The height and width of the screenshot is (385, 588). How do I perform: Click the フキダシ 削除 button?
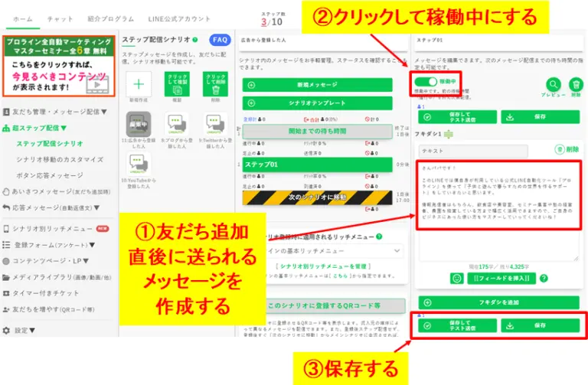[x=567, y=149]
